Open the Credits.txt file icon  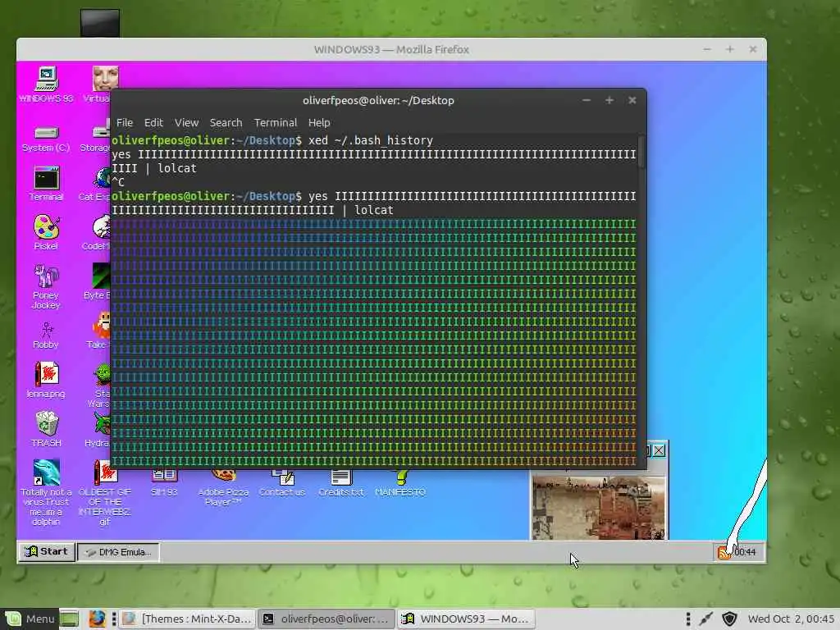[340, 482]
